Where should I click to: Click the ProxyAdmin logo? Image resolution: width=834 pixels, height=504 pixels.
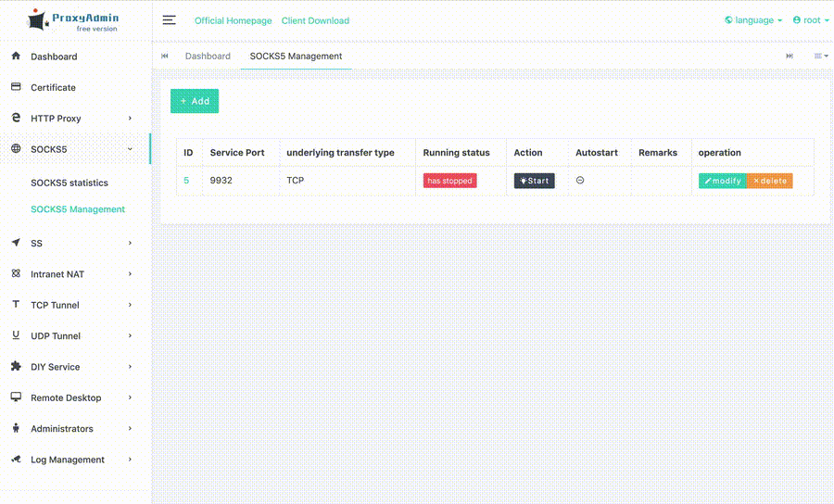click(x=73, y=20)
